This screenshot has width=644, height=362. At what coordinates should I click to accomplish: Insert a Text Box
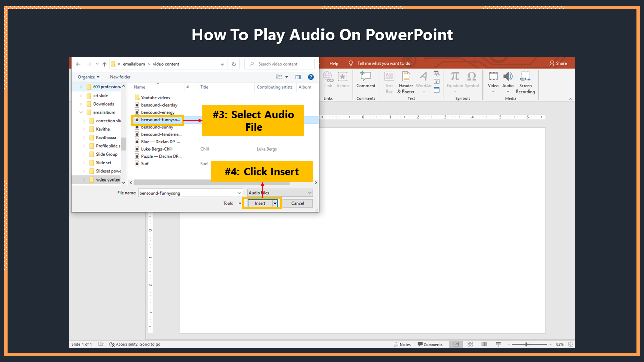pos(389,82)
